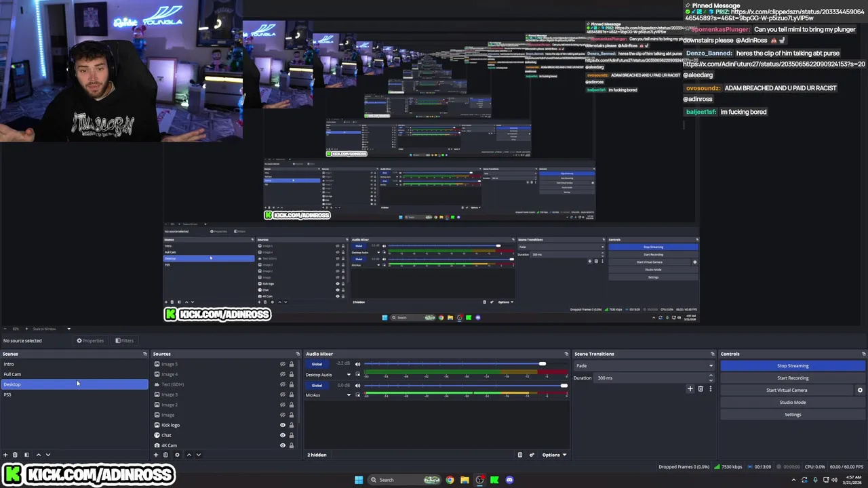Select the Desktop scene
Image resolution: width=868 pixels, height=488 pixels.
(x=75, y=384)
